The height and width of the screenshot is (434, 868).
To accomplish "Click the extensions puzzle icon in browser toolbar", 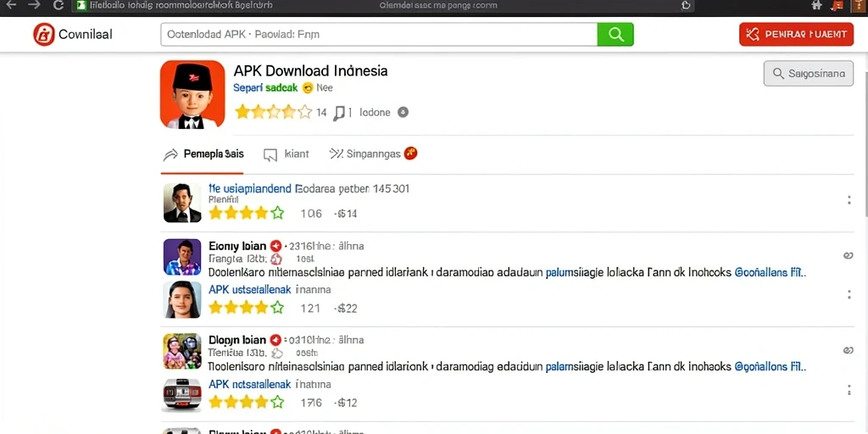I will [816, 5].
